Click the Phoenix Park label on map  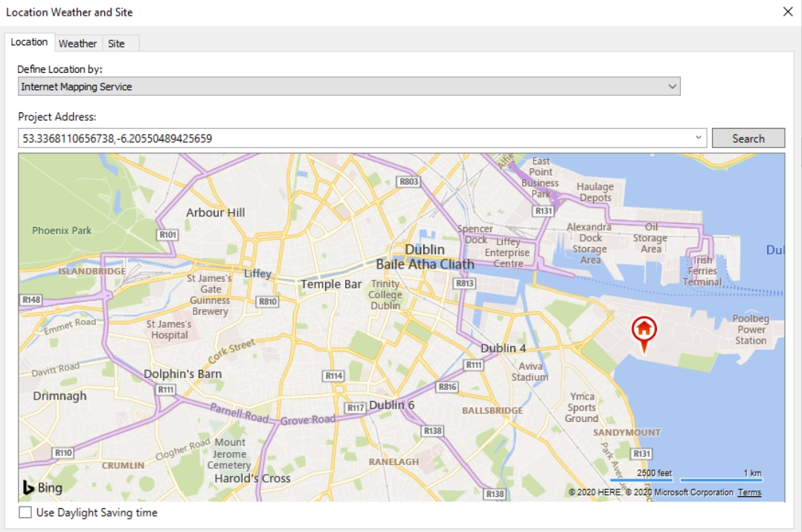[x=62, y=231]
